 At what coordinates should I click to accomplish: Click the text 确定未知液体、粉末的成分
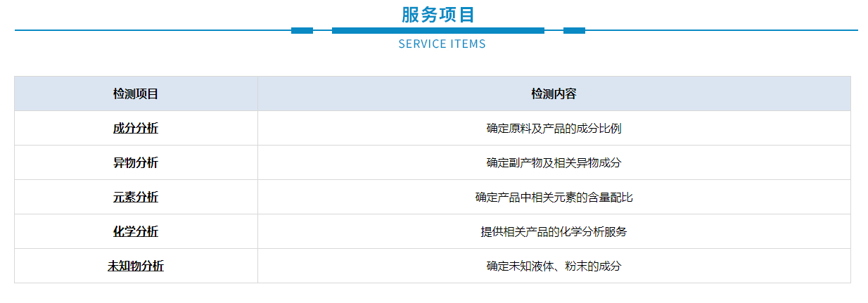pyautogui.click(x=554, y=266)
